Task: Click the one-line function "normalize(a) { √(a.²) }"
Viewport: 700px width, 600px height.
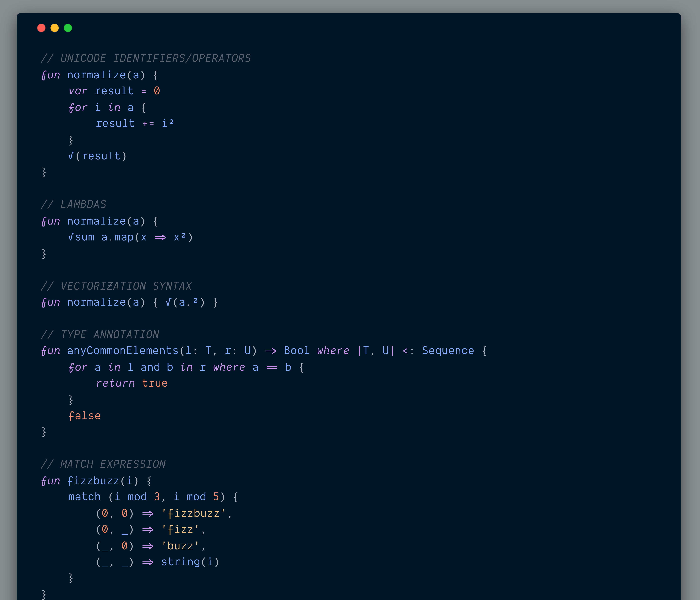Action: point(142,302)
